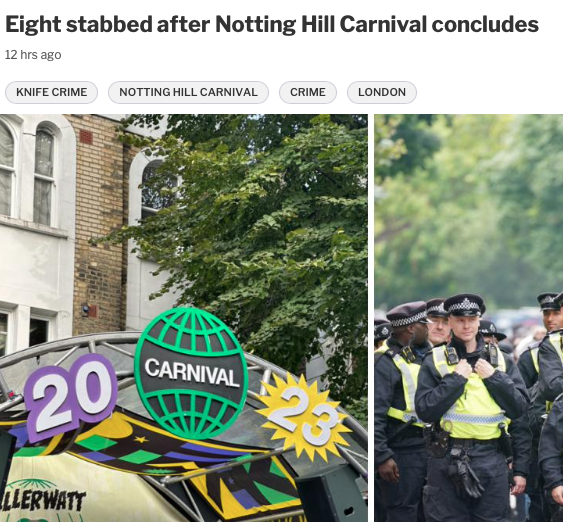563x522 pixels.
Task: Open the LONDON topic tag
Action: coord(382,92)
